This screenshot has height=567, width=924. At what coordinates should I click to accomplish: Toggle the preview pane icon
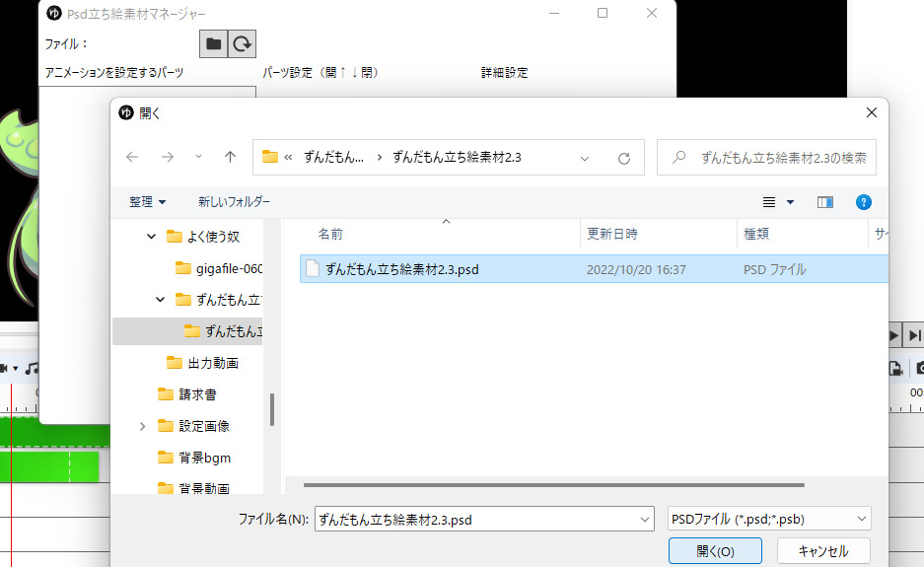point(825,202)
